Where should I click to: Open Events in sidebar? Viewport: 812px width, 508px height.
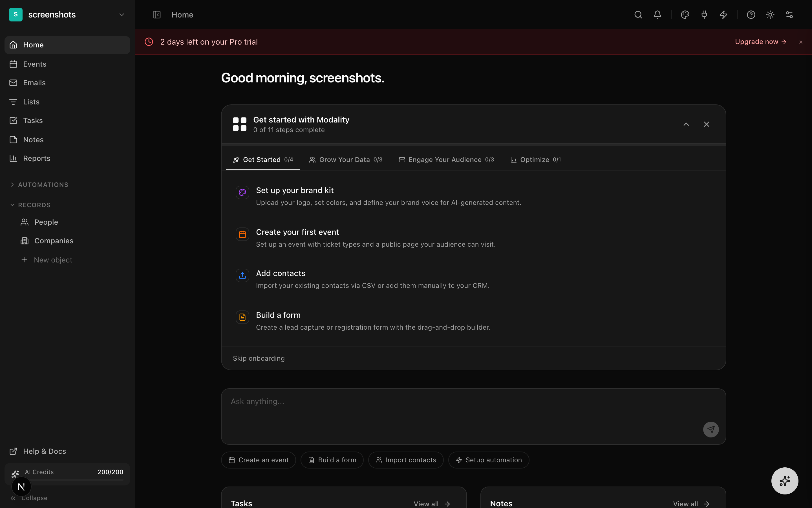click(x=67, y=64)
